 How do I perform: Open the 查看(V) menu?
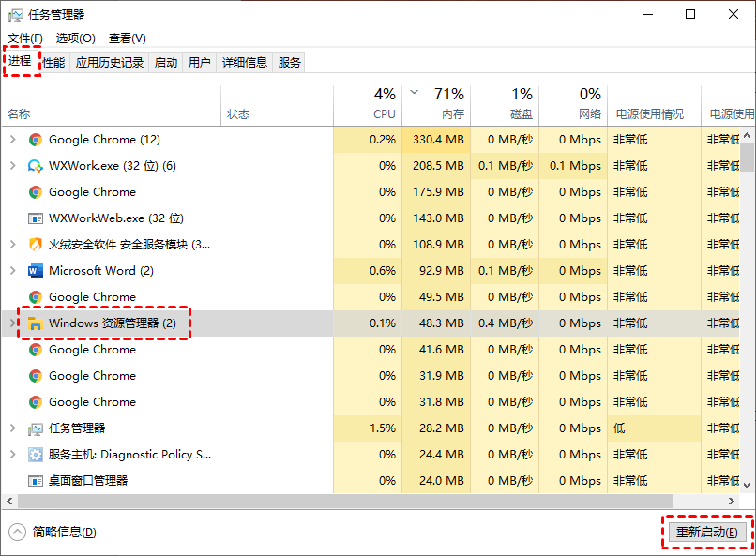pyautogui.click(x=127, y=38)
